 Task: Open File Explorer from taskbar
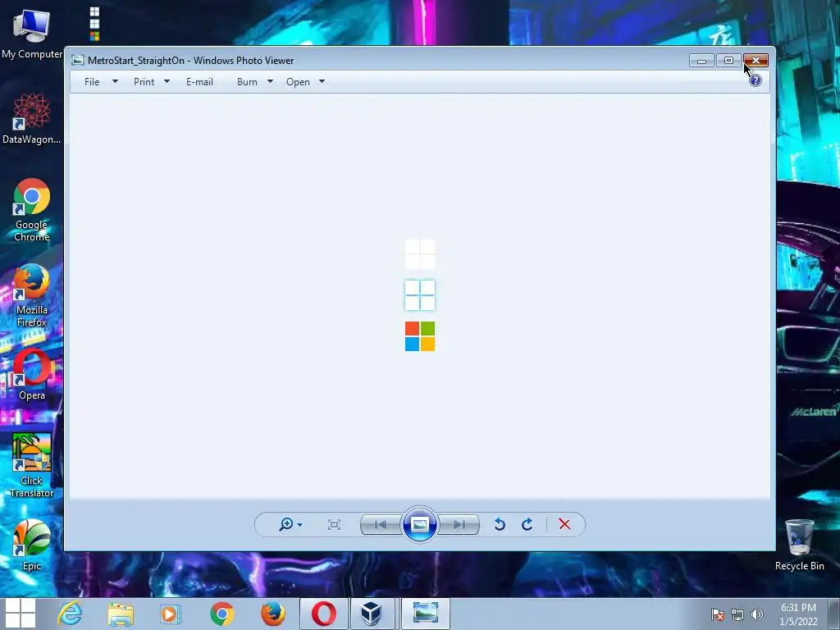121,614
